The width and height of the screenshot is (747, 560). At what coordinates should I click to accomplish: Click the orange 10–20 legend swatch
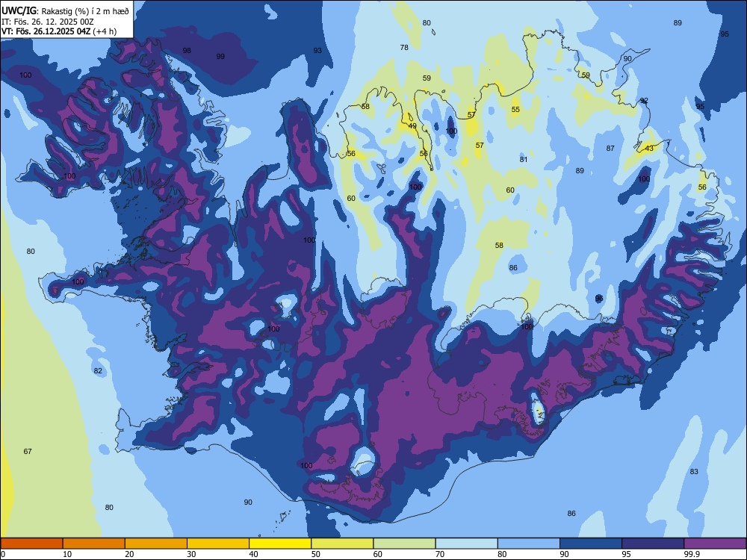coord(94,544)
